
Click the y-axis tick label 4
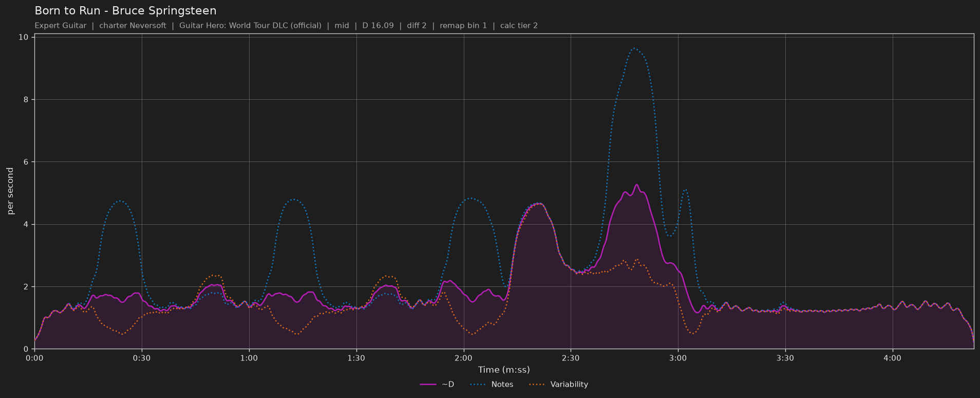26,225
